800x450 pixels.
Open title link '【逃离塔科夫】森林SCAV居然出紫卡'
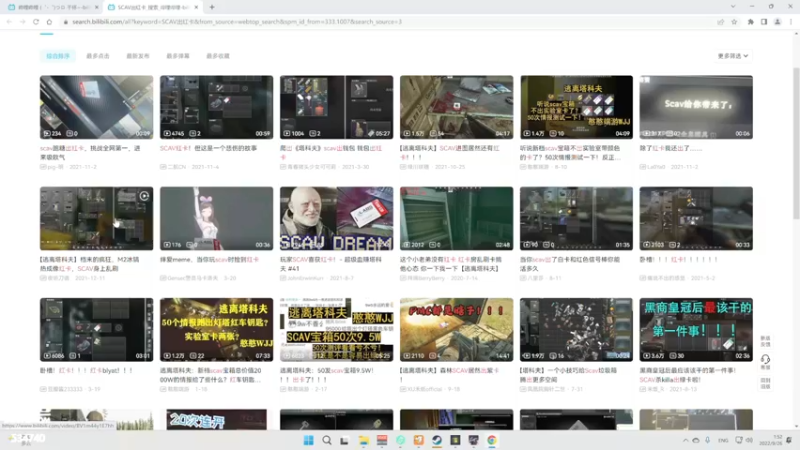coord(449,375)
